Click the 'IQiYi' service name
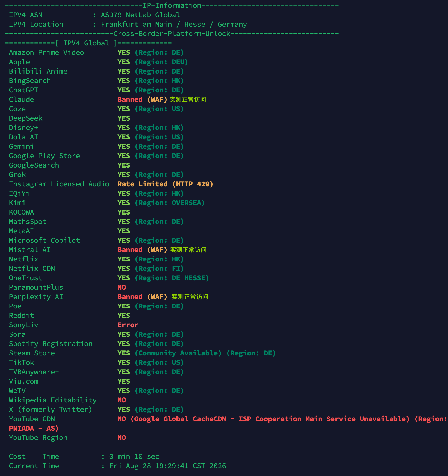The width and height of the screenshot is (448, 476). 19,193
